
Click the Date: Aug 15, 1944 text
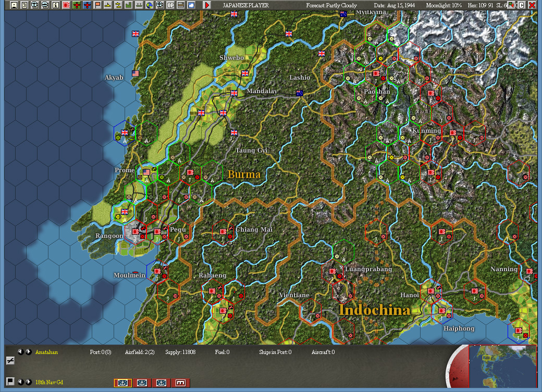pyautogui.click(x=395, y=5)
